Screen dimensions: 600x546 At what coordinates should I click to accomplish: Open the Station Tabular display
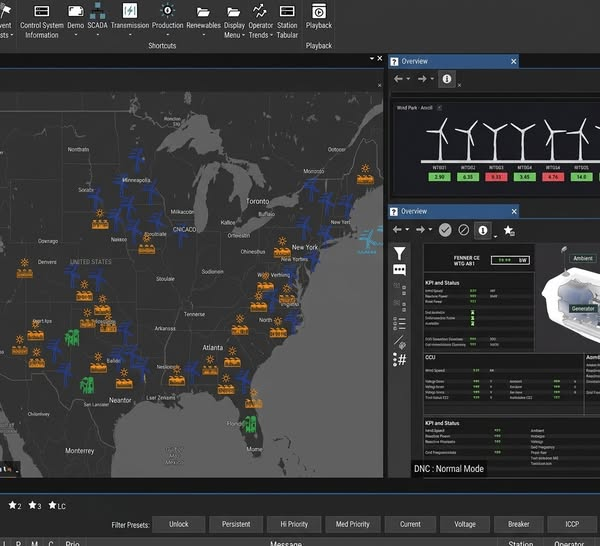click(x=287, y=21)
